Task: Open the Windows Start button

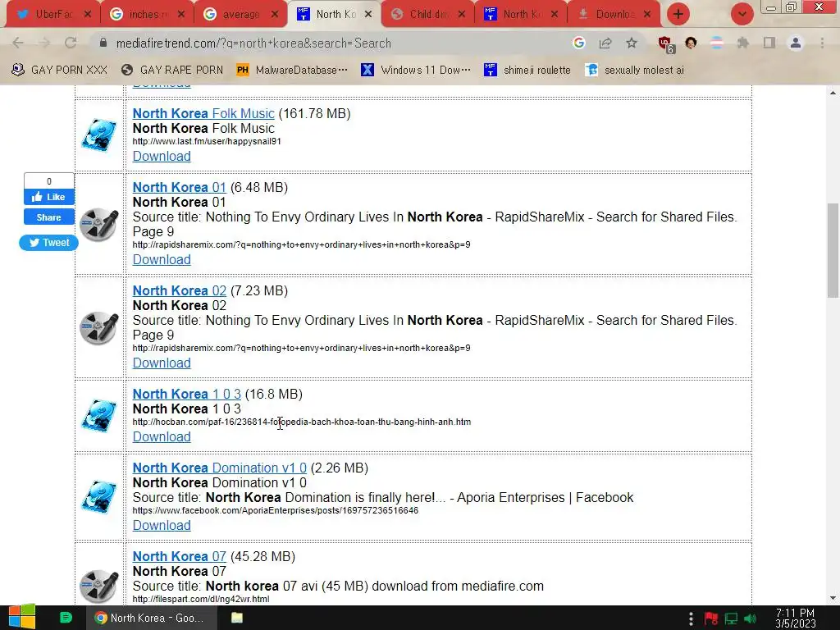Action: pyautogui.click(x=22, y=618)
